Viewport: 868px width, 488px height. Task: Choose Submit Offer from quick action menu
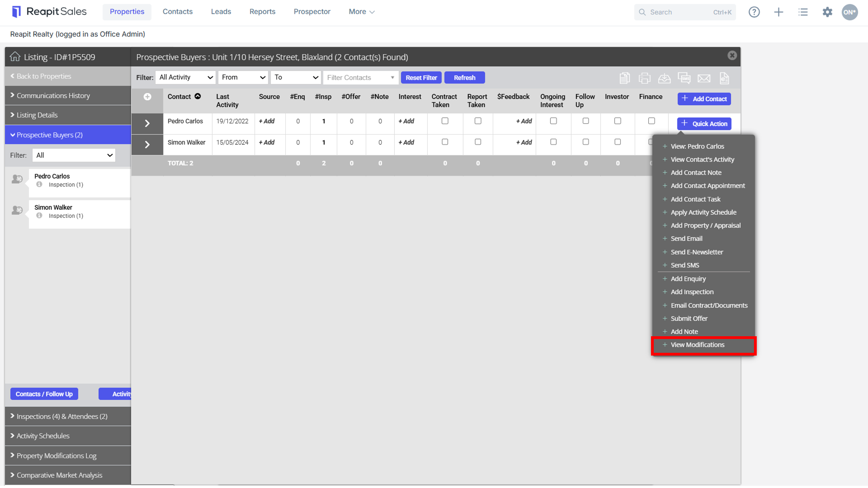click(689, 319)
